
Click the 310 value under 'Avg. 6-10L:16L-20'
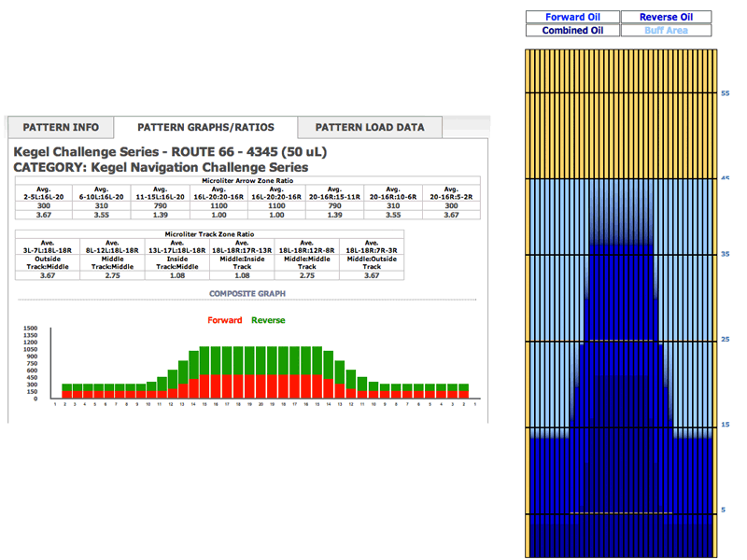102,205
